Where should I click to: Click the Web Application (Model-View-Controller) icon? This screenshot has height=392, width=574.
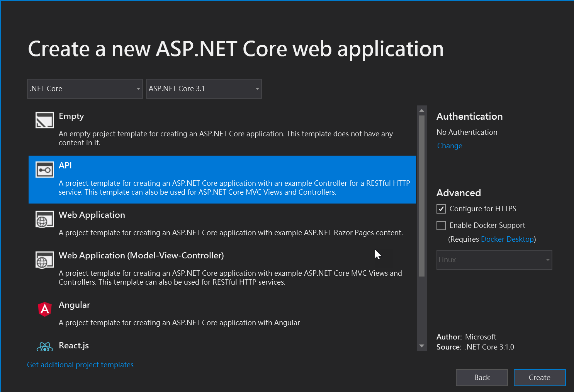coord(44,260)
